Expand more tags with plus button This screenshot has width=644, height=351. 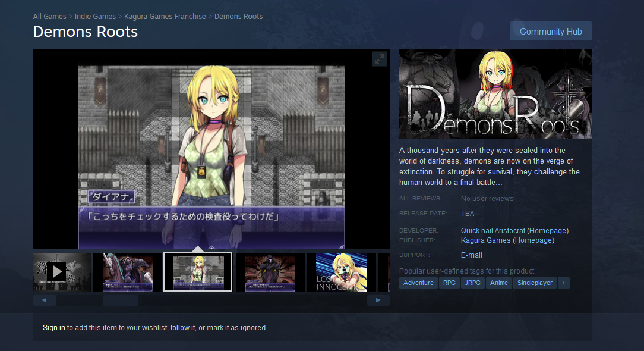pyautogui.click(x=564, y=283)
